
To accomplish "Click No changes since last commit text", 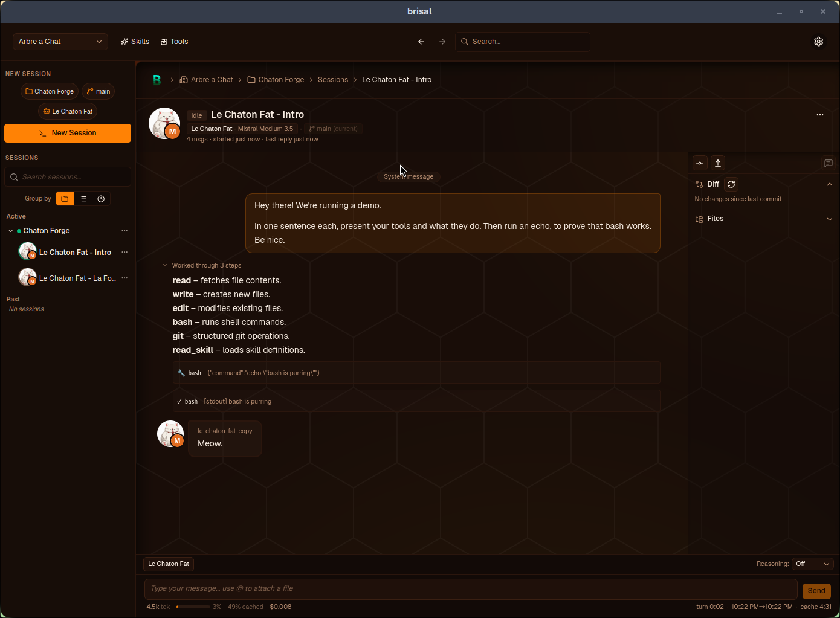I will coord(738,199).
